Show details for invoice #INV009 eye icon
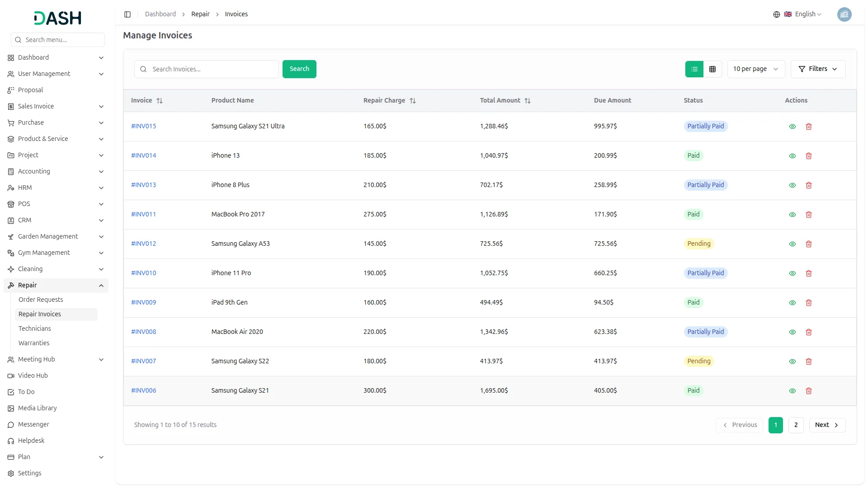This screenshot has width=868, height=488. [x=792, y=303]
